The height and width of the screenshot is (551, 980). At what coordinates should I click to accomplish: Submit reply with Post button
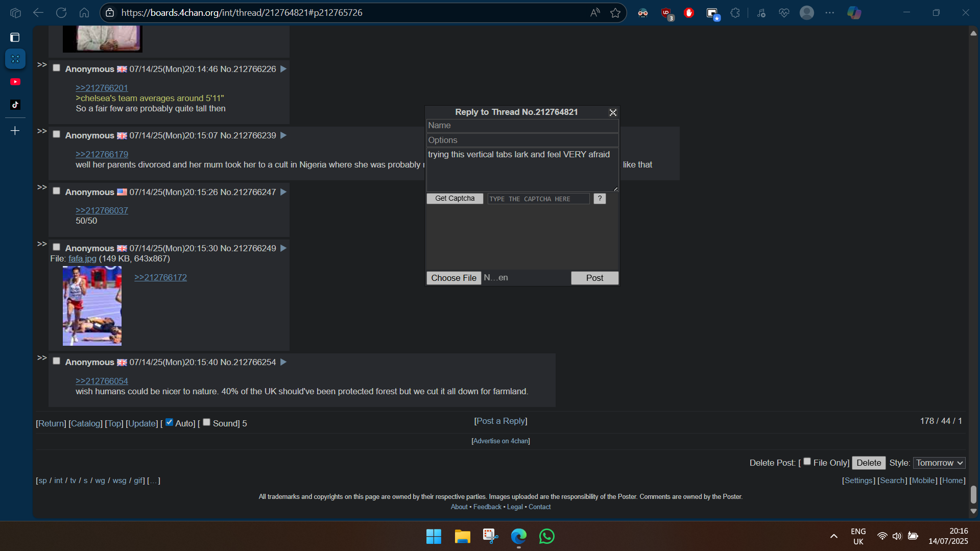(x=594, y=278)
